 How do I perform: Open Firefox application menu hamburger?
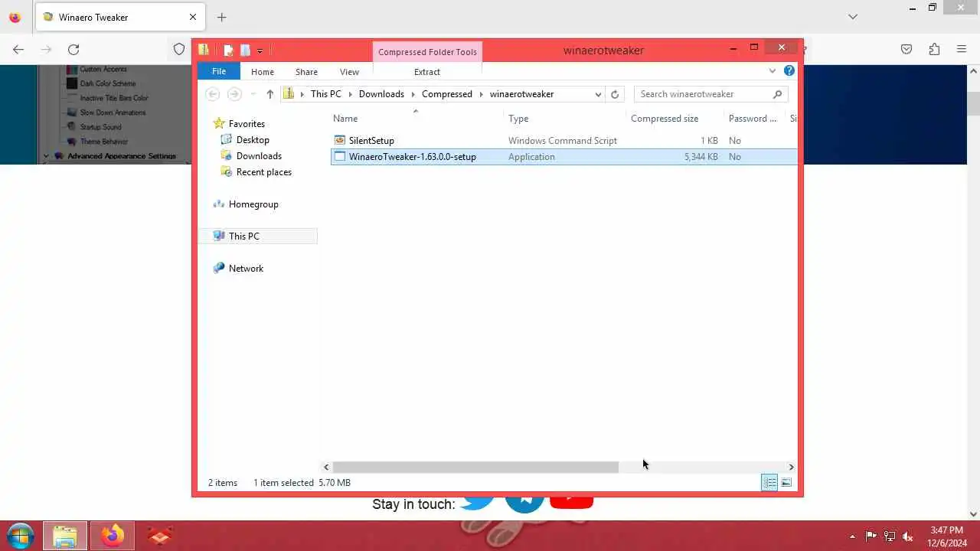click(962, 49)
